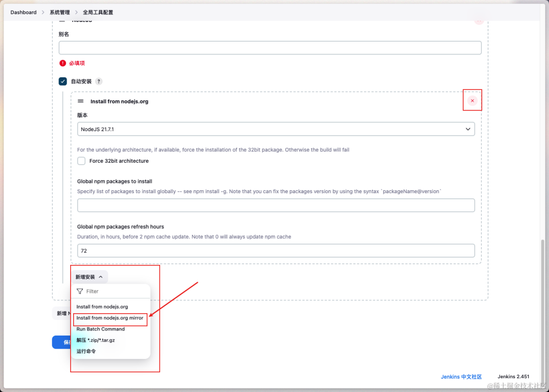
Task: Click the blue 保存 button
Action: pyautogui.click(x=62, y=342)
